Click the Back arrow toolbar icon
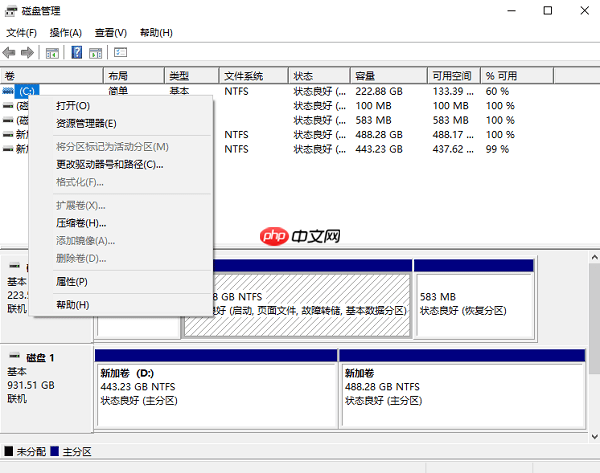 click(x=9, y=52)
